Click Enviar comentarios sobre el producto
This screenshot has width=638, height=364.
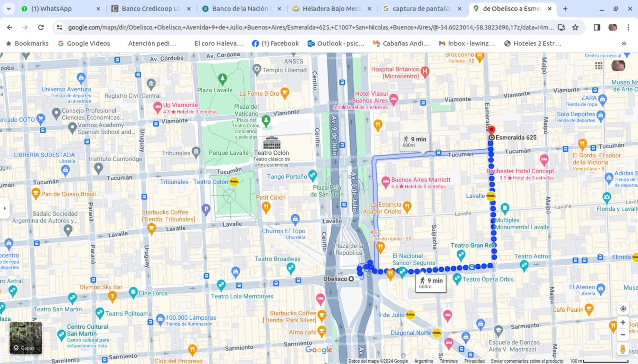[527, 361]
